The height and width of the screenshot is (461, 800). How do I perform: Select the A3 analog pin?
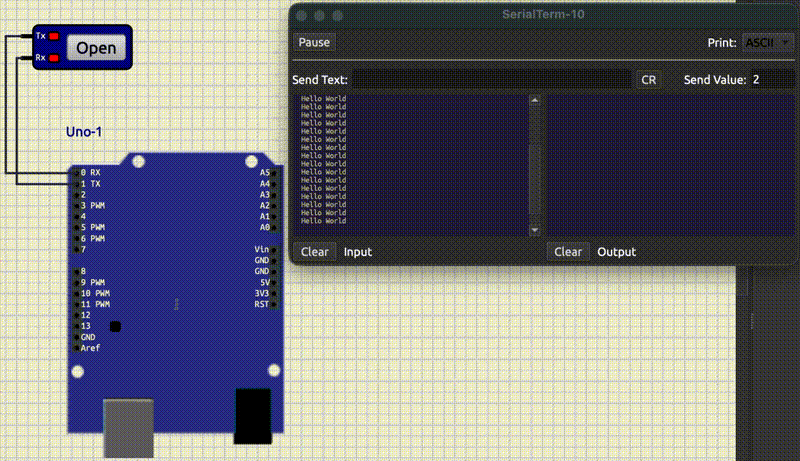click(x=274, y=194)
